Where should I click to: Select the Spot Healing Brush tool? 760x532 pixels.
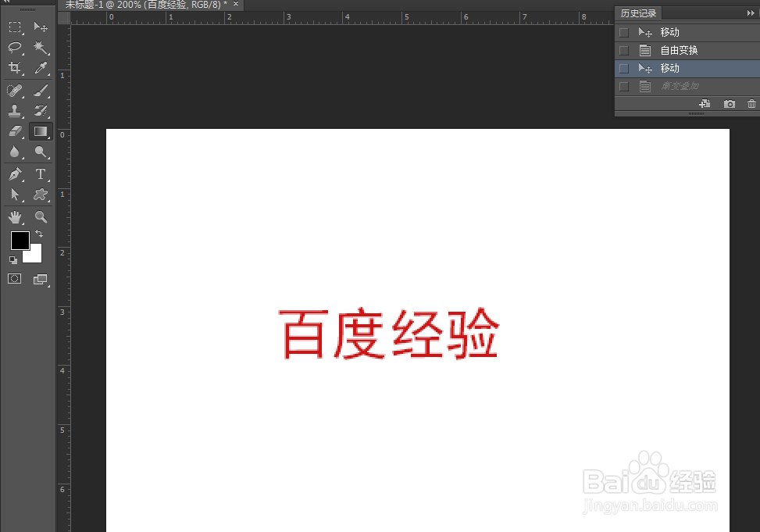click(x=15, y=90)
